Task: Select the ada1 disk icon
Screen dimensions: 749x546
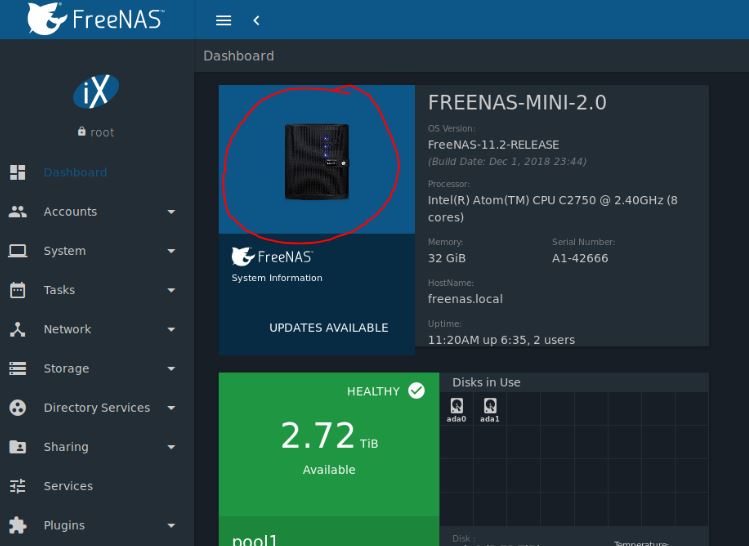Action: (490, 406)
